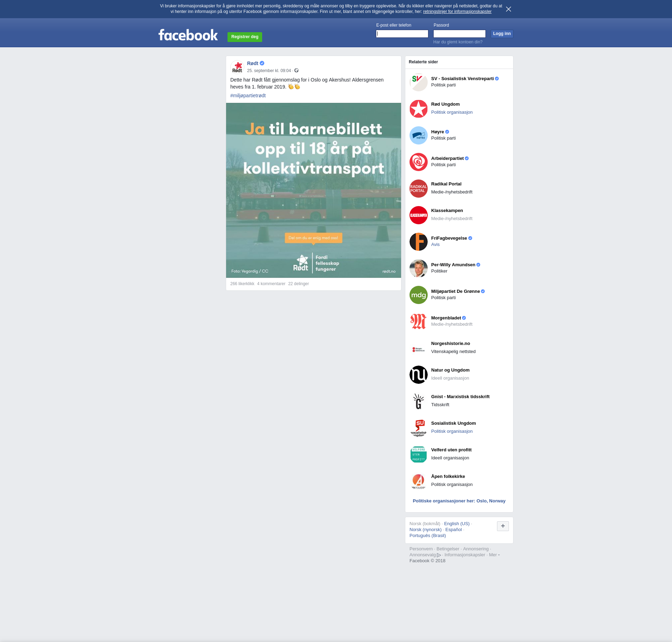View the 266 likerklikk count
The height and width of the screenshot is (642, 672).
[242, 284]
